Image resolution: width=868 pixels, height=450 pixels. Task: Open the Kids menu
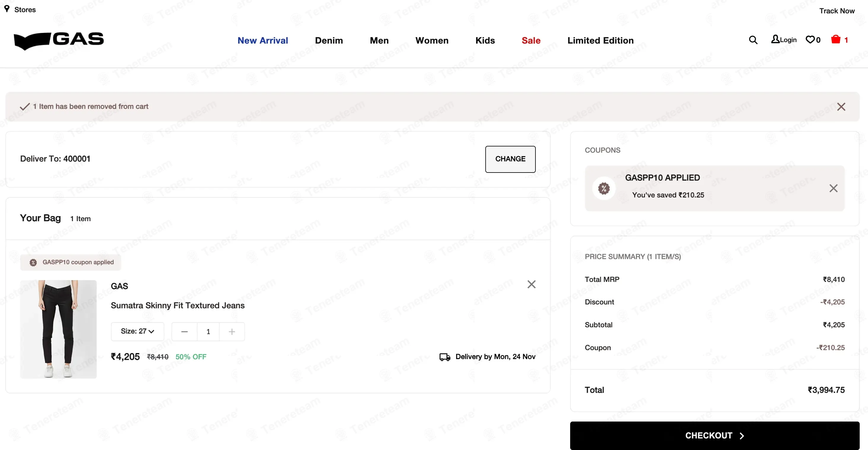pyautogui.click(x=485, y=40)
